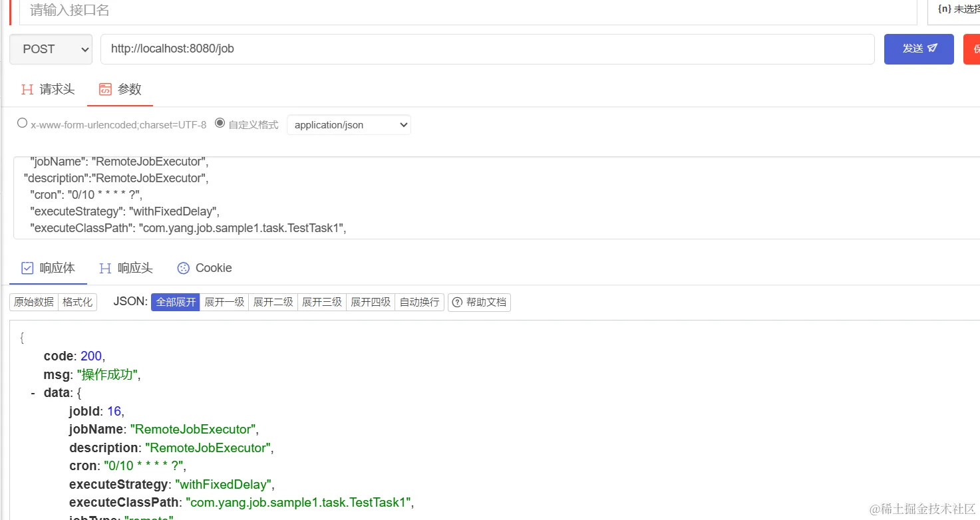Screen dimensions: 980x520
Task: Click the Cookie icon
Action: click(x=184, y=268)
